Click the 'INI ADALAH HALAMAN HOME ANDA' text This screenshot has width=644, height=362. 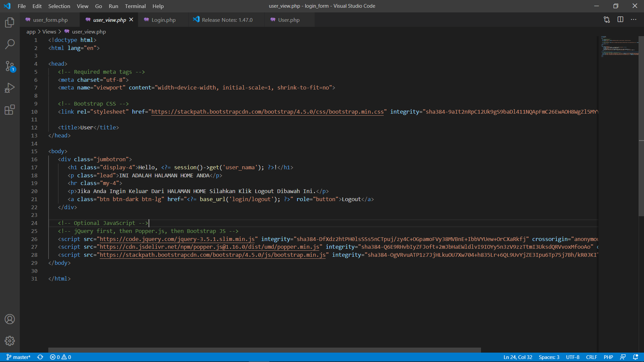point(164,175)
